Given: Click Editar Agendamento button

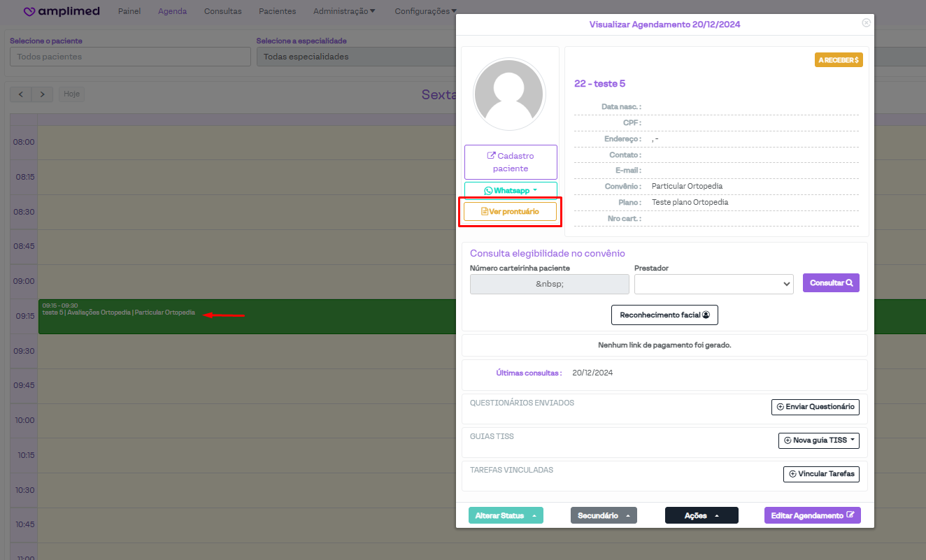Looking at the screenshot, I should click(x=812, y=515).
